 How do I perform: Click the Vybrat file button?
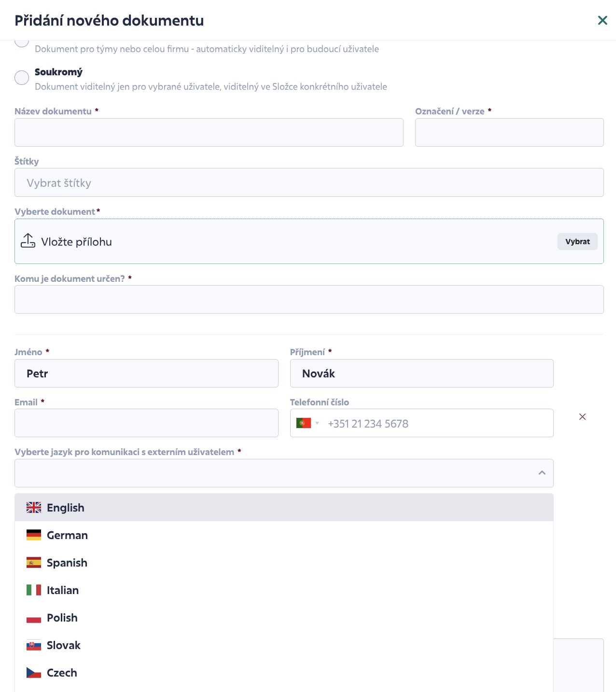pos(577,241)
